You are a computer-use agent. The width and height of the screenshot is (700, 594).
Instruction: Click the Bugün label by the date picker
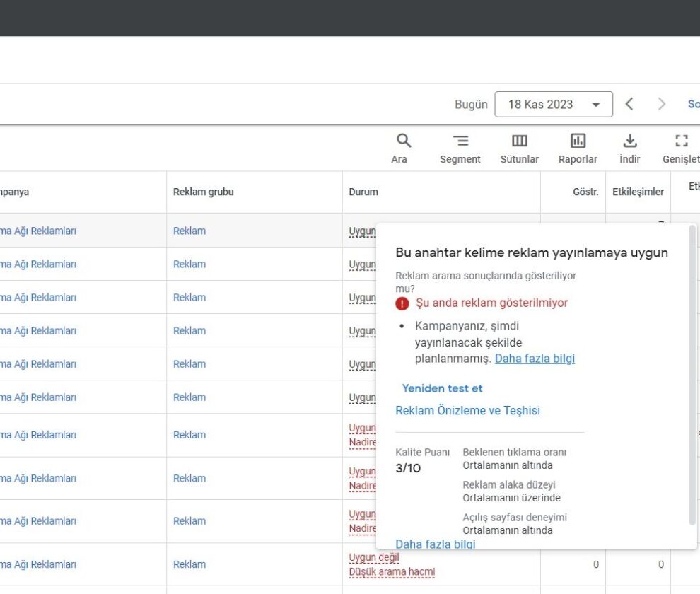[471, 105]
